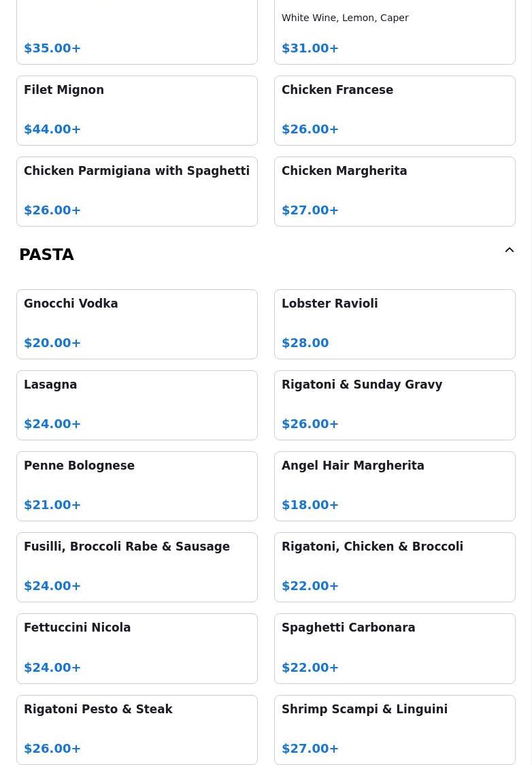
Task: Open Fusilli, Broccoli Rabe & Sausage
Action: coord(137,568)
